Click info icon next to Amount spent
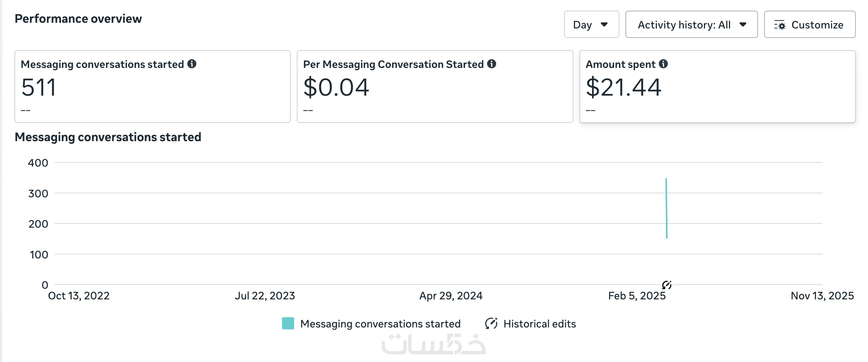The width and height of the screenshot is (868, 362). pyautogui.click(x=663, y=64)
